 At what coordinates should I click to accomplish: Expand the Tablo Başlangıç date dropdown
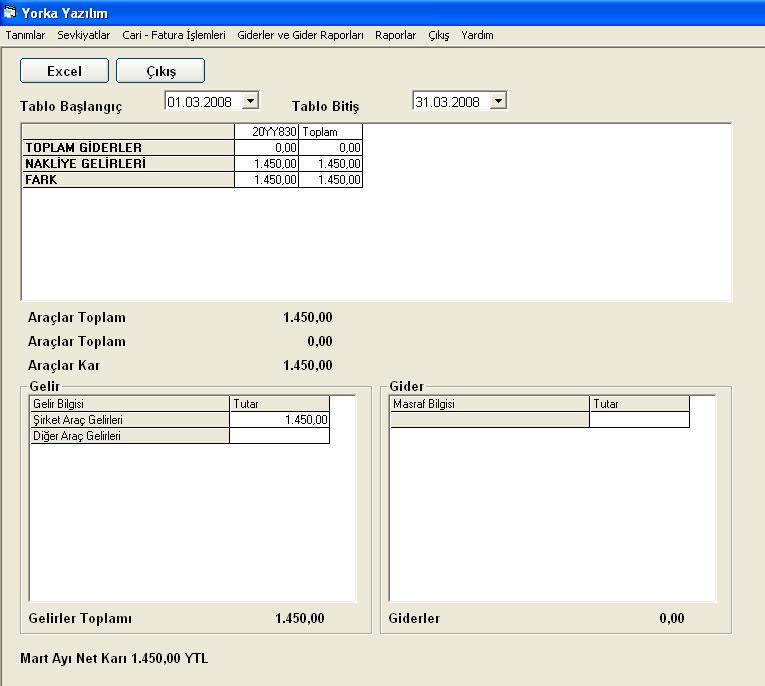pos(250,101)
